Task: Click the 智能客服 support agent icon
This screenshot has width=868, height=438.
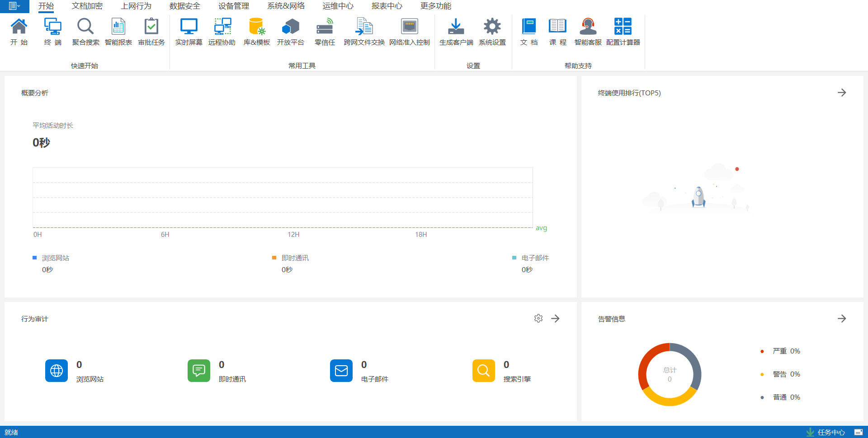Action: (588, 27)
